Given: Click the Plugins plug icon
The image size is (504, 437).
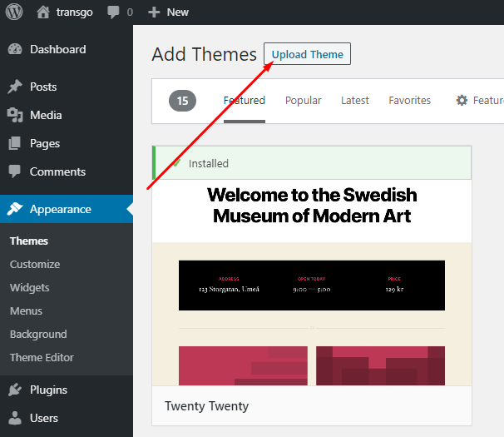Looking at the screenshot, I should click(15, 390).
